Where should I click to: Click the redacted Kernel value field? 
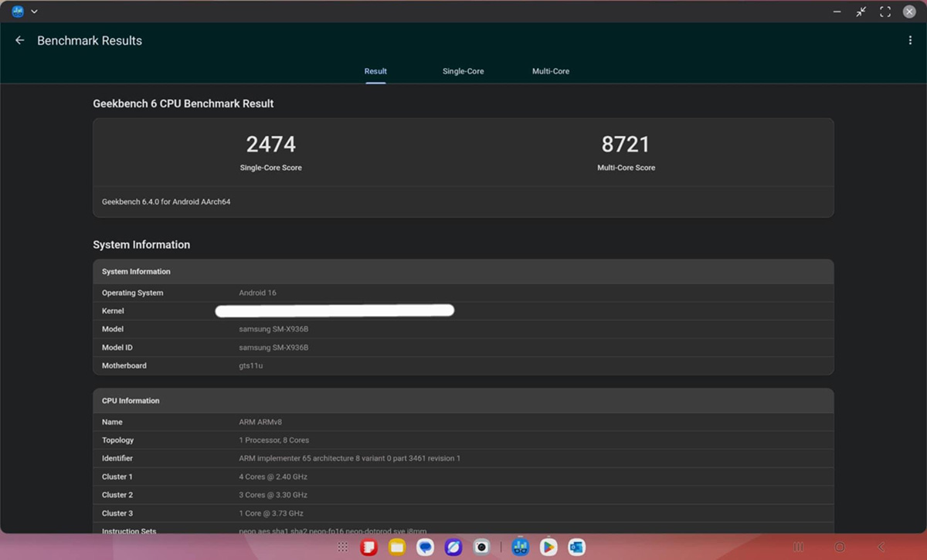(x=334, y=310)
